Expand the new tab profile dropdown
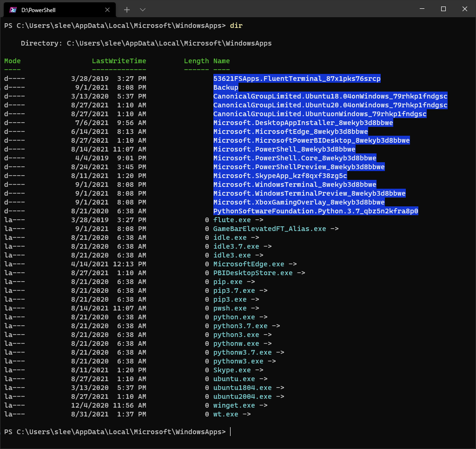 click(143, 10)
